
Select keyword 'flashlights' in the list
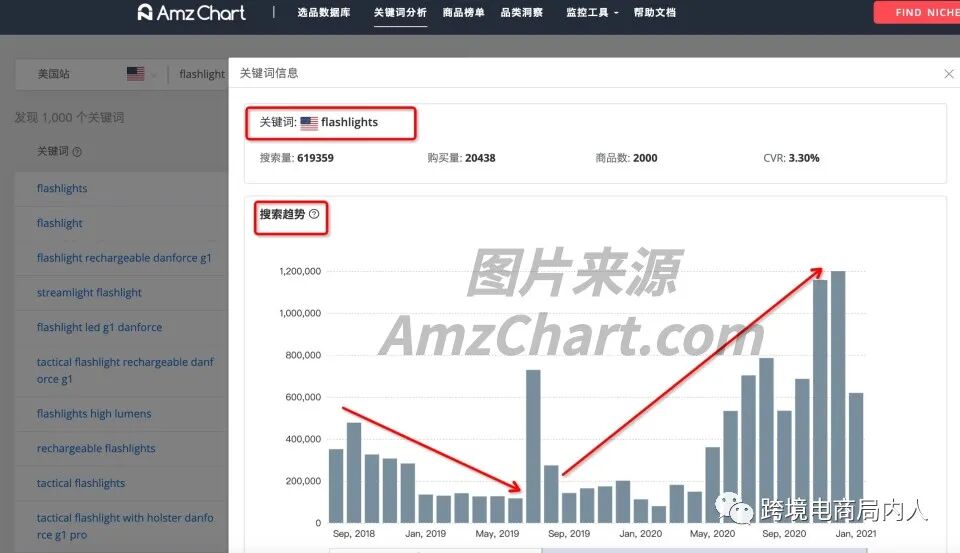point(62,188)
